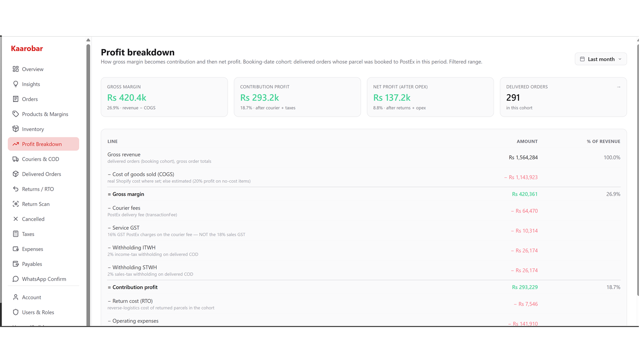Click the Payables icon in sidebar
644x362 pixels.
click(16, 264)
